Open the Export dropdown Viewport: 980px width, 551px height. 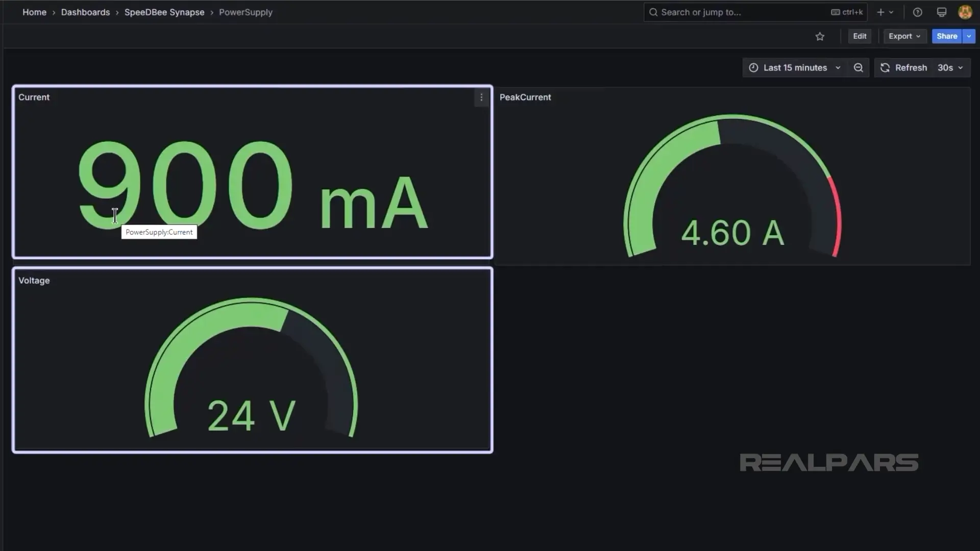pyautogui.click(x=904, y=36)
